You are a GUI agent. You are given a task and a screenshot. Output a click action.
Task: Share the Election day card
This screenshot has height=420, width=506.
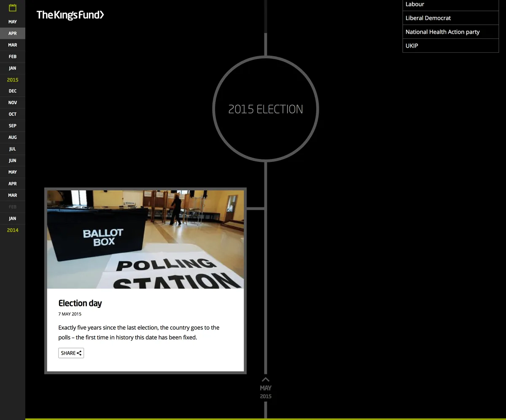[x=71, y=353]
